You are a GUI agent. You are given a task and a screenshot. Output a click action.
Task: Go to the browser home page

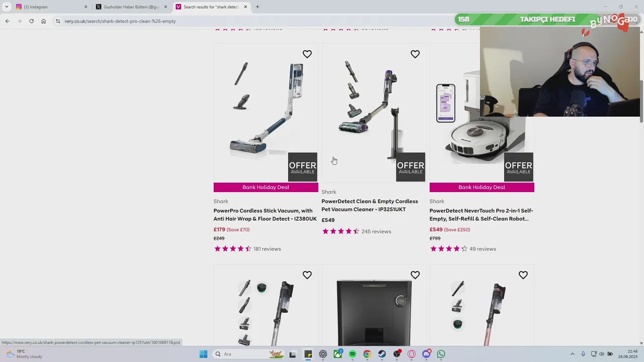point(44,21)
